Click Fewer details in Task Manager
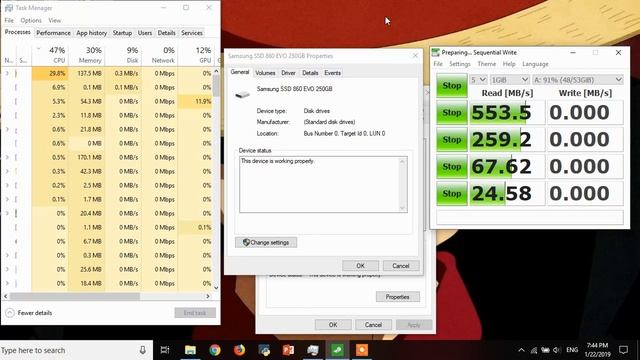The width and height of the screenshot is (640, 360). click(35, 313)
